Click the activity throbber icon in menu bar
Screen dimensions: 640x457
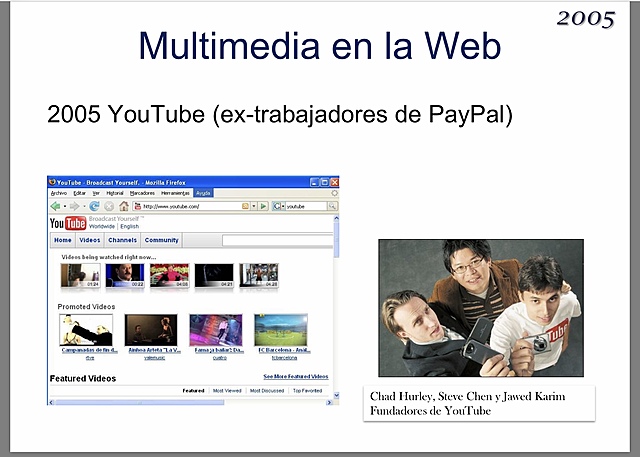(x=334, y=193)
